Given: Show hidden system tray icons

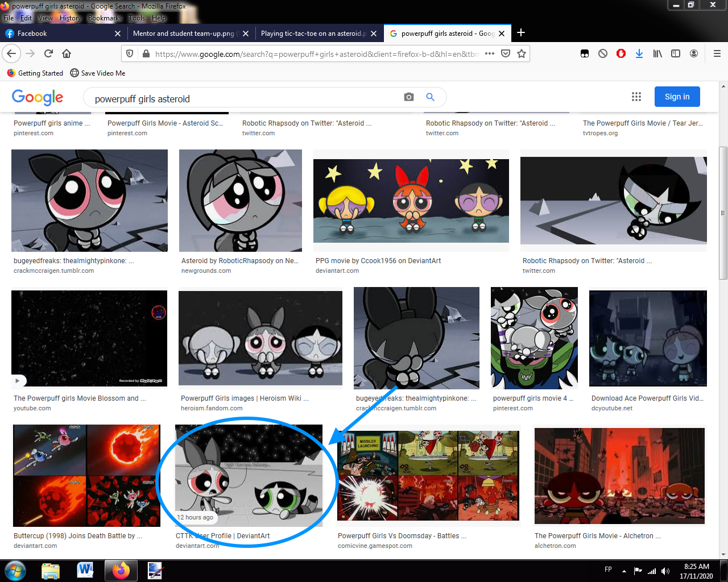Looking at the screenshot, I should (624, 571).
